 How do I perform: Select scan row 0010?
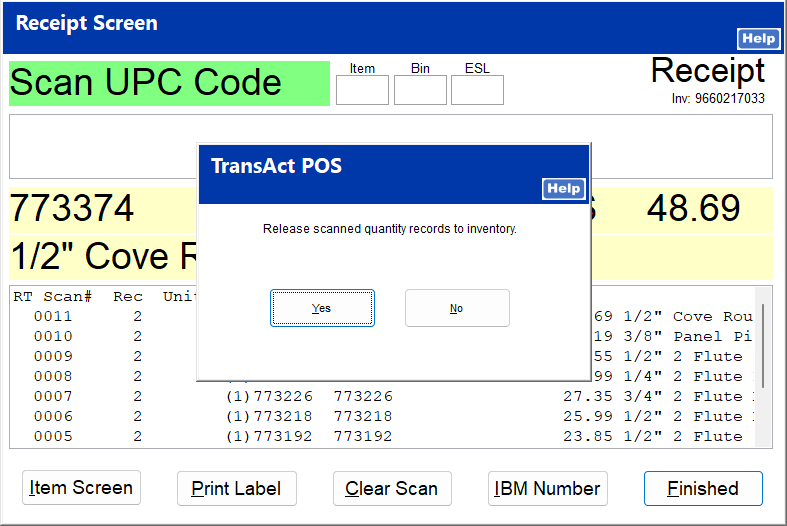(383, 336)
